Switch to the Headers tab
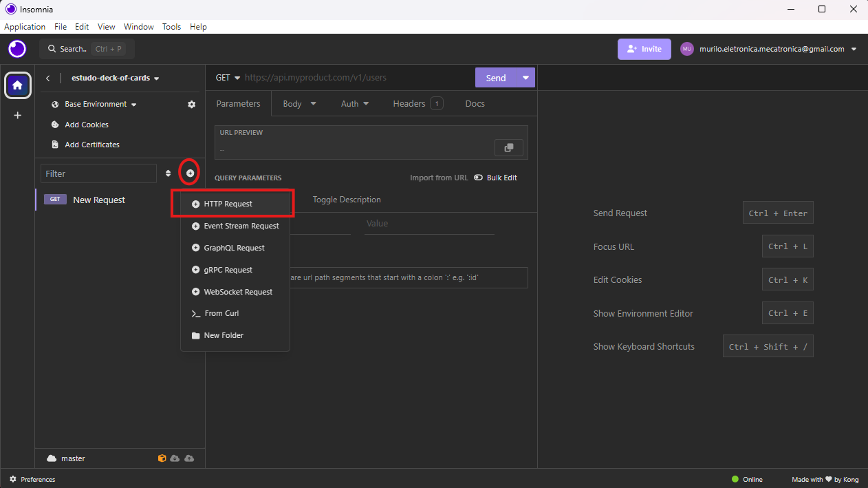The height and width of the screenshot is (488, 868). (417, 104)
